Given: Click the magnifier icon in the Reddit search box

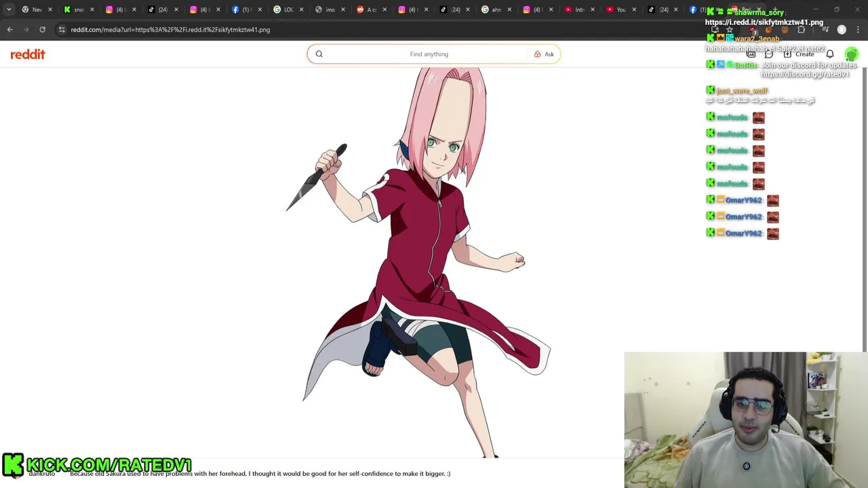Looking at the screenshot, I should point(319,54).
